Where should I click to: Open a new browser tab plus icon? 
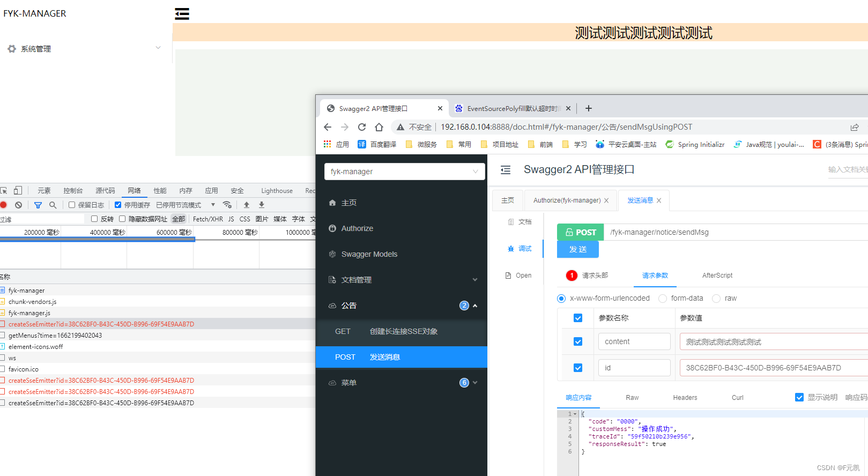588,108
